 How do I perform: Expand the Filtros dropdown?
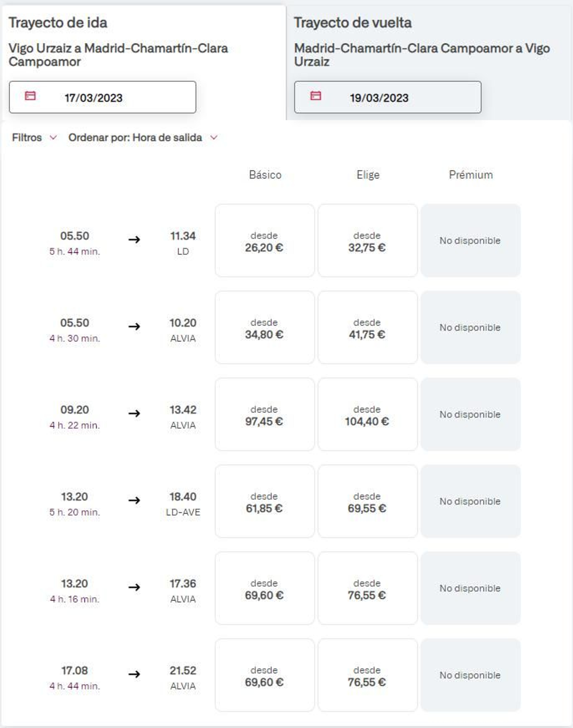(x=27, y=137)
